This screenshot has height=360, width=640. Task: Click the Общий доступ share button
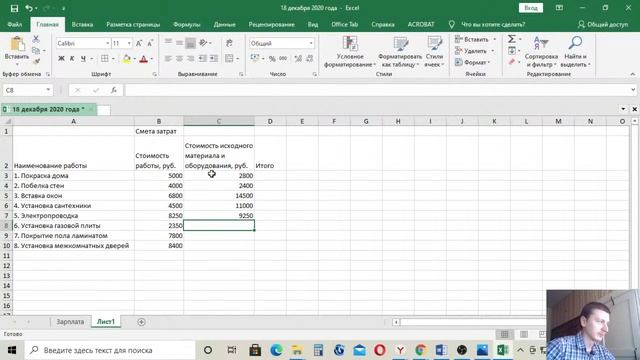click(603, 24)
